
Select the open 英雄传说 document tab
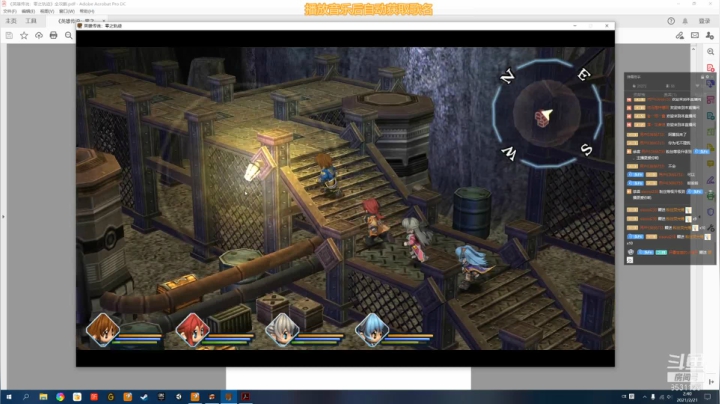click(76, 21)
